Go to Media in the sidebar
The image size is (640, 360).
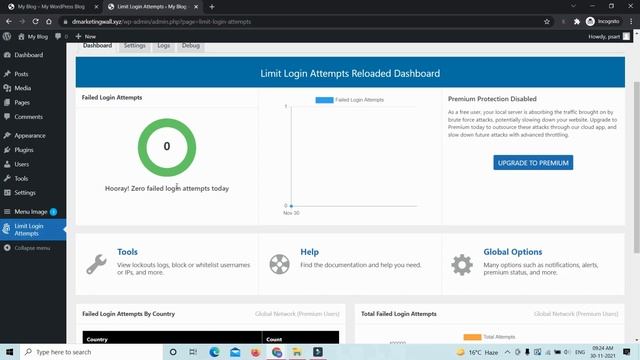[x=22, y=88]
